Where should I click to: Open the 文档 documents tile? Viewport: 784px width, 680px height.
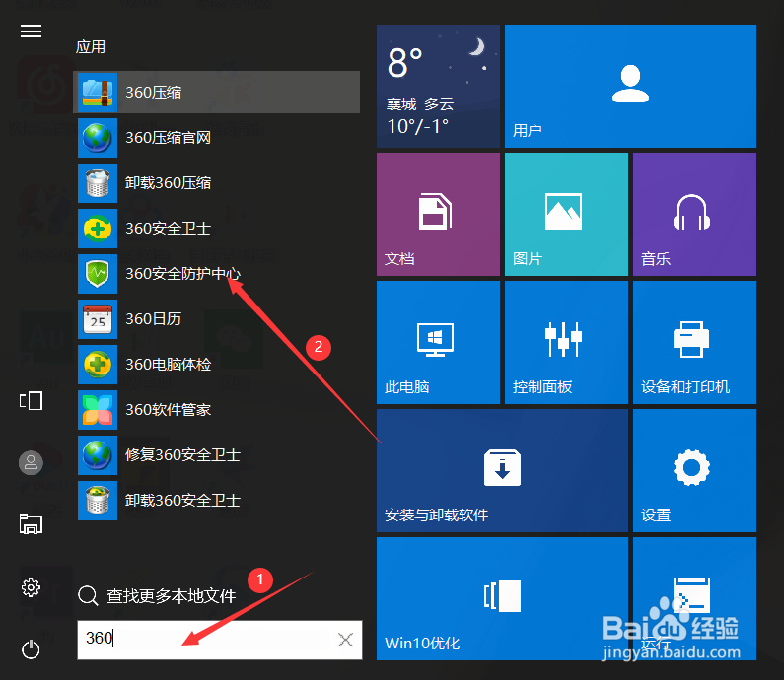(438, 214)
